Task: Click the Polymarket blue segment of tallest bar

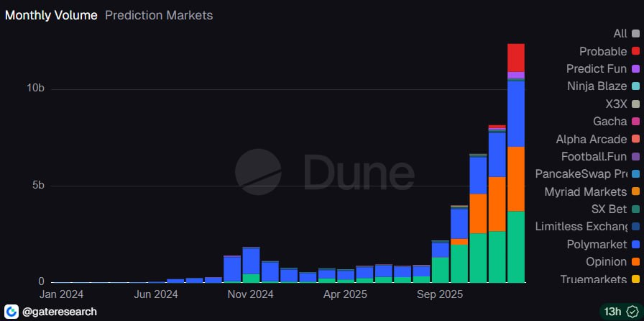Action: point(516,114)
